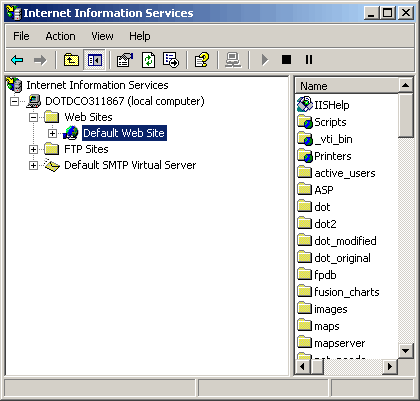This screenshot has width=420, height=401.
Task: Click the Connect to computer toolbar icon
Action: 233,60
